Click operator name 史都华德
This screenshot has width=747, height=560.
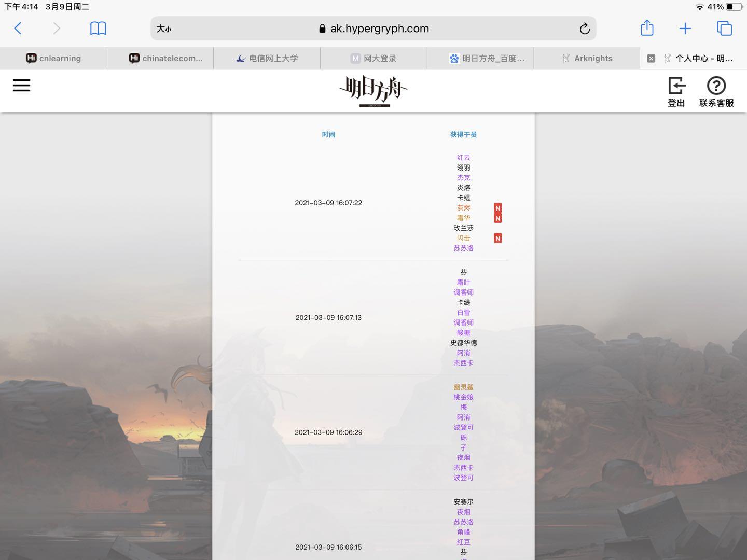pos(463,343)
